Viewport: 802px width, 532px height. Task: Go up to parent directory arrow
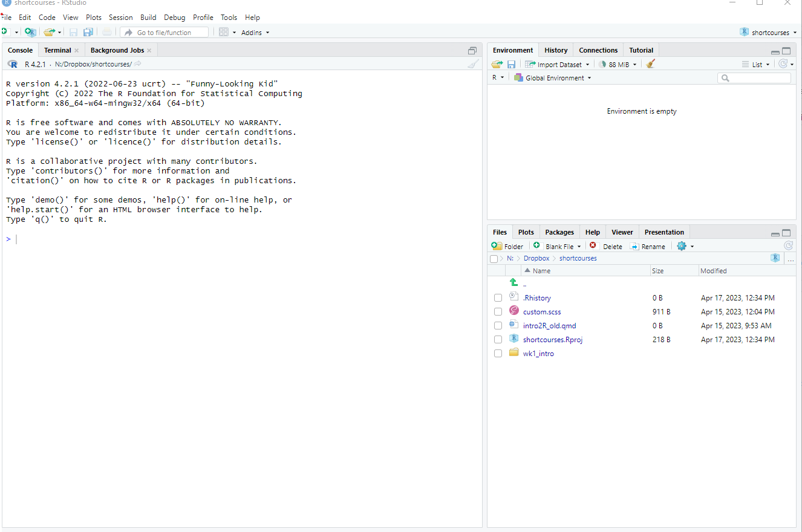click(513, 283)
